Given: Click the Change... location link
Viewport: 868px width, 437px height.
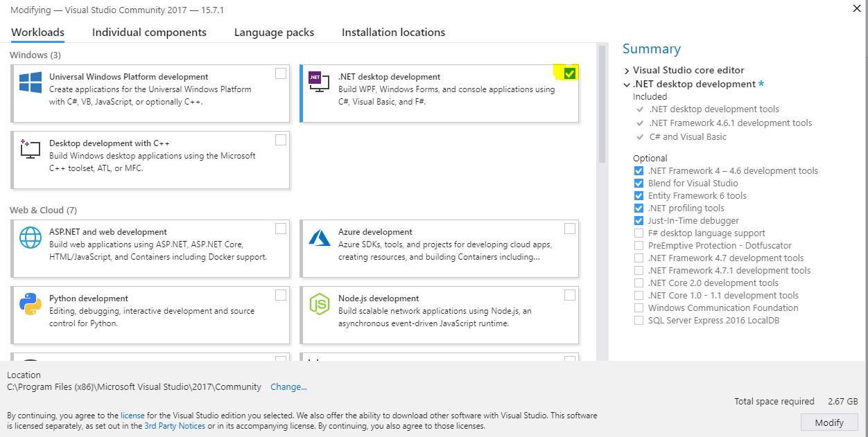Looking at the screenshot, I should [x=288, y=387].
